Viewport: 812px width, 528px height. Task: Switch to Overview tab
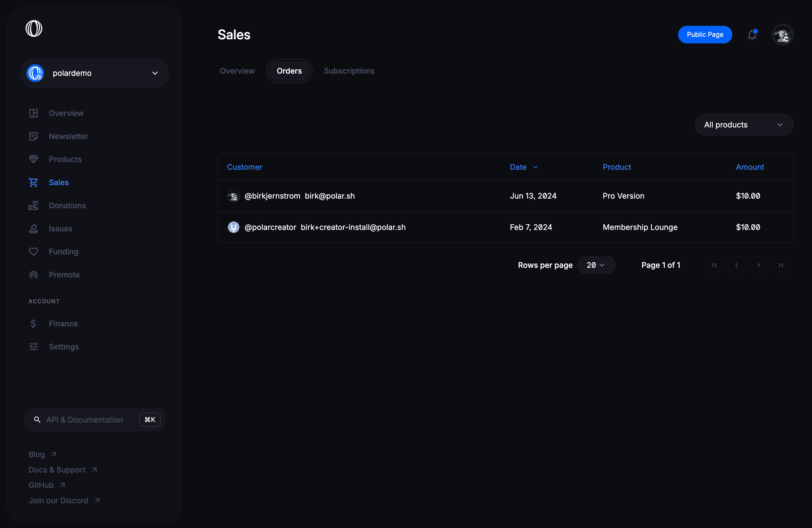pyautogui.click(x=237, y=70)
